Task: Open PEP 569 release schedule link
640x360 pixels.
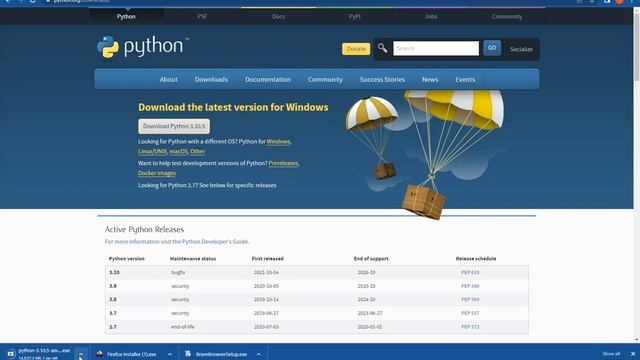Action: [x=470, y=300]
